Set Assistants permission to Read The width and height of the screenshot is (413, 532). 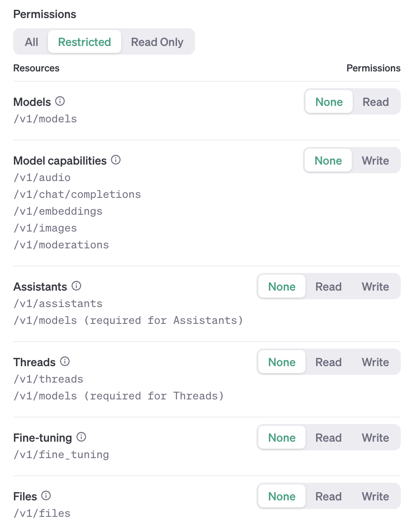[328, 287]
